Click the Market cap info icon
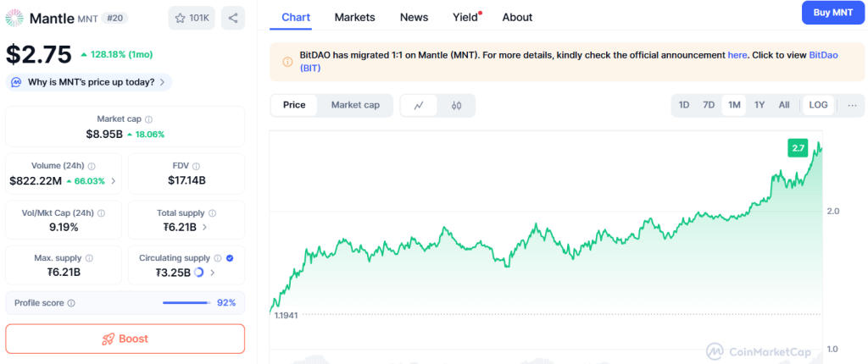This screenshot has height=364, width=868. point(148,119)
